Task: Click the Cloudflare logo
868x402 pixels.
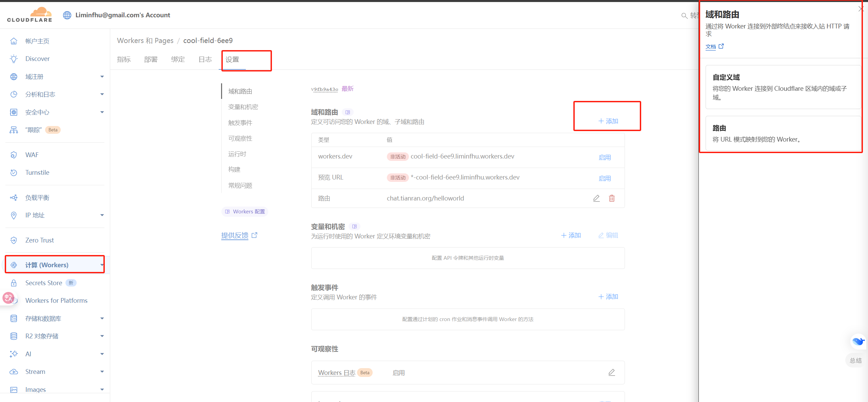Action: tap(30, 15)
